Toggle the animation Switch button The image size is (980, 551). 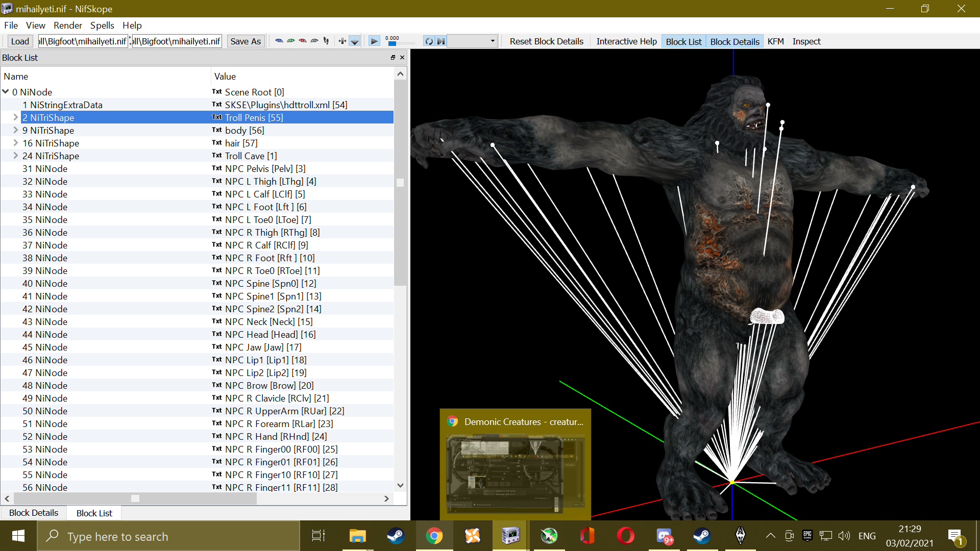click(441, 41)
